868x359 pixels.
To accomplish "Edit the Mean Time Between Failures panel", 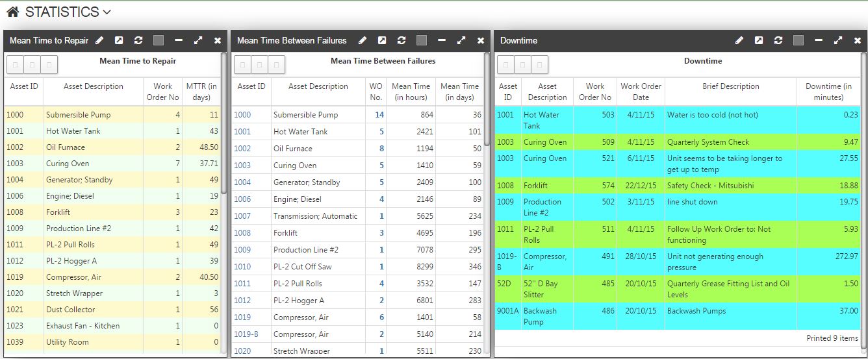I will coord(363,40).
